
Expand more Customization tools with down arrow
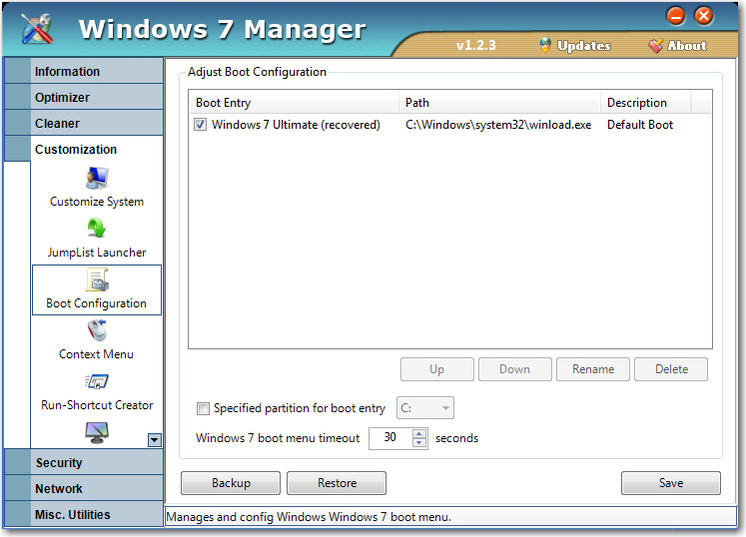click(x=154, y=440)
